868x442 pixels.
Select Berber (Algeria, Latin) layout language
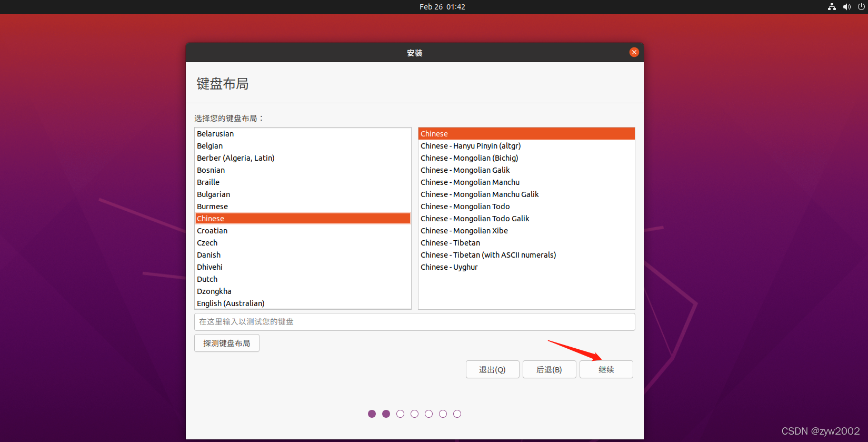point(303,158)
